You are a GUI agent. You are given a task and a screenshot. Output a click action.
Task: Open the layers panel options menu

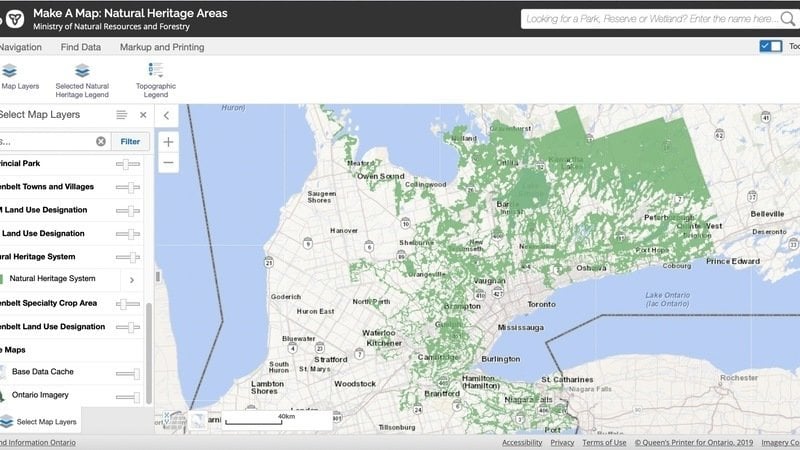(122, 115)
